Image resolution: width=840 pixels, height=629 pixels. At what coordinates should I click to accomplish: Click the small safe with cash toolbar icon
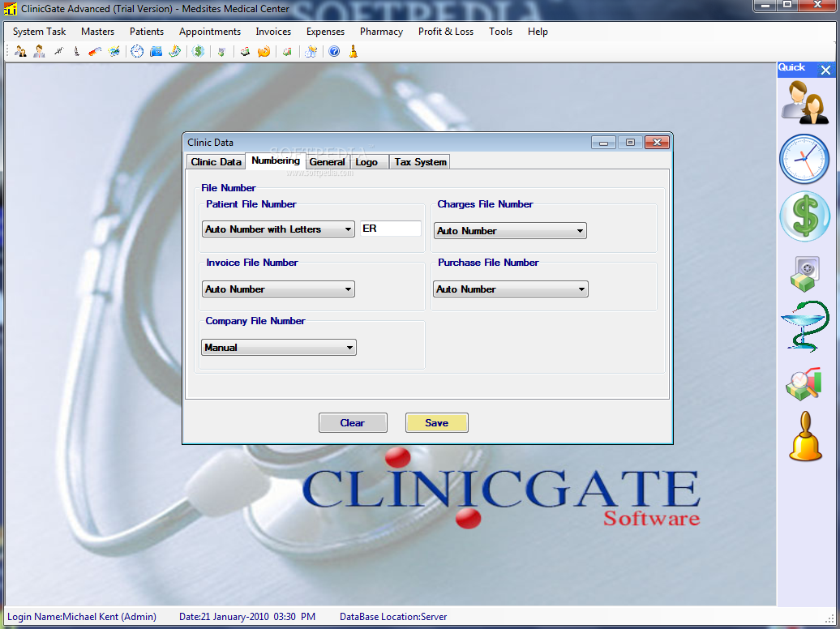pos(221,51)
